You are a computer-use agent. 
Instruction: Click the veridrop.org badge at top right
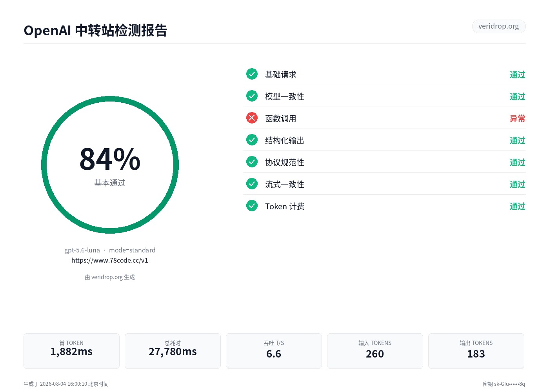coord(498,26)
